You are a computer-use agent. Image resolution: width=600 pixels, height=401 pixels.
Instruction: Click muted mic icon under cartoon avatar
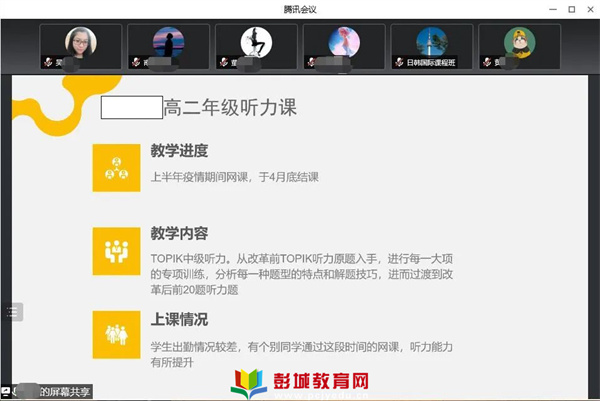click(x=487, y=62)
